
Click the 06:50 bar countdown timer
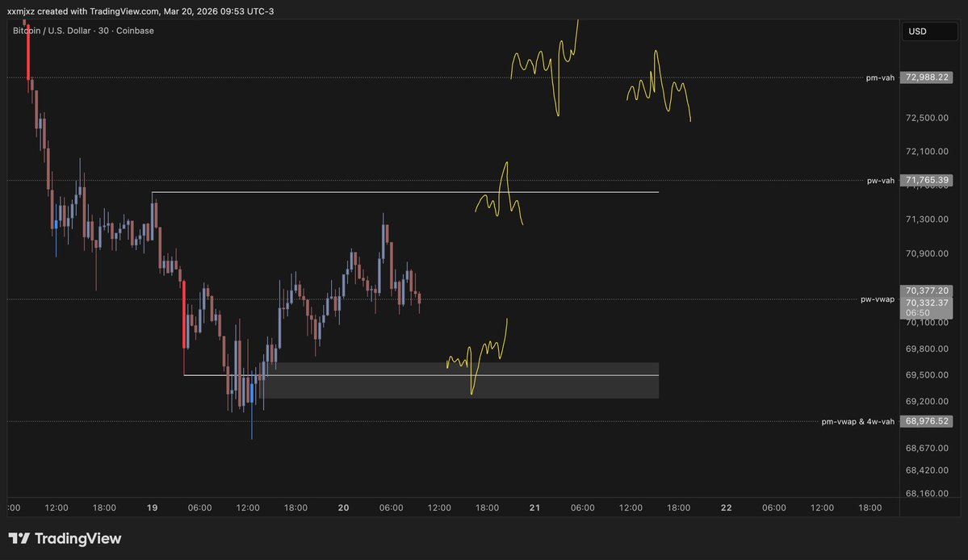pos(917,313)
